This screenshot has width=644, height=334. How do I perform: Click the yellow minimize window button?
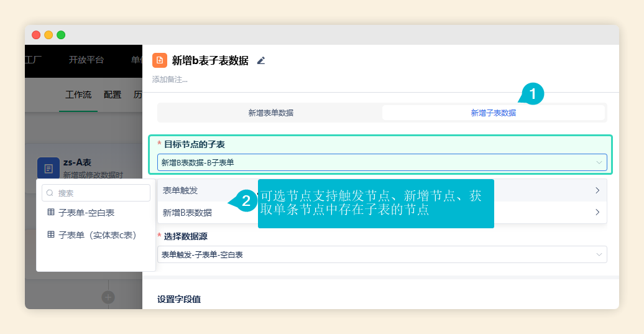coord(48,35)
